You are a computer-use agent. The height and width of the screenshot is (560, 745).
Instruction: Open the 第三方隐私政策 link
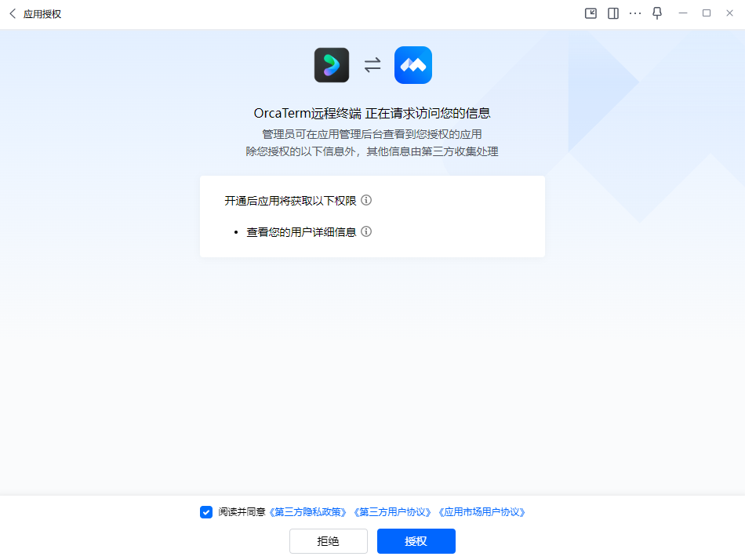tap(307, 512)
